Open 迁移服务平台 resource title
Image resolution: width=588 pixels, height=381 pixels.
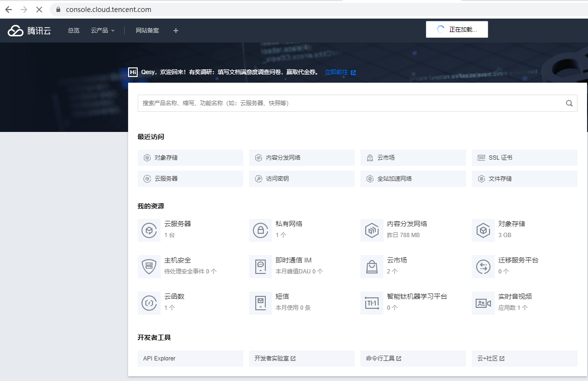[519, 260]
